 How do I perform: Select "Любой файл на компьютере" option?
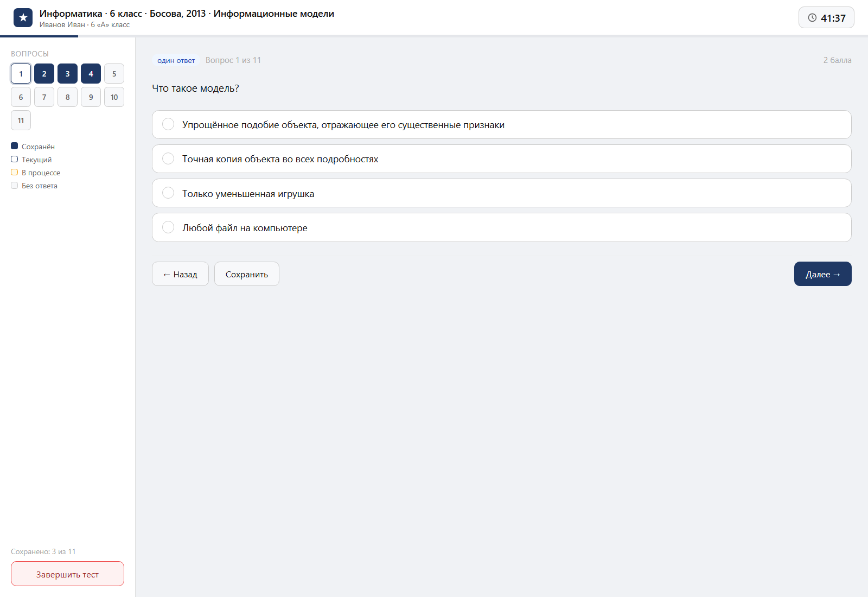[502, 227]
